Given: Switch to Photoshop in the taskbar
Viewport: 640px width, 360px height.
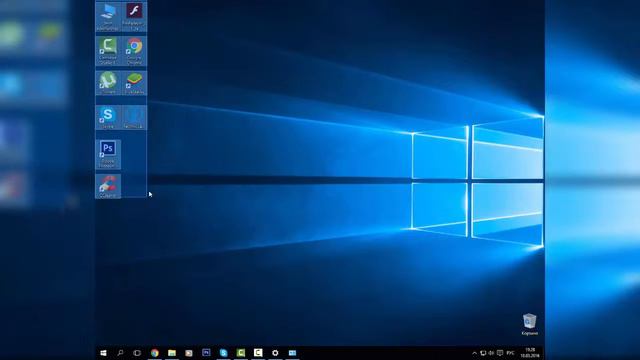Looking at the screenshot, I should coord(206,353).
